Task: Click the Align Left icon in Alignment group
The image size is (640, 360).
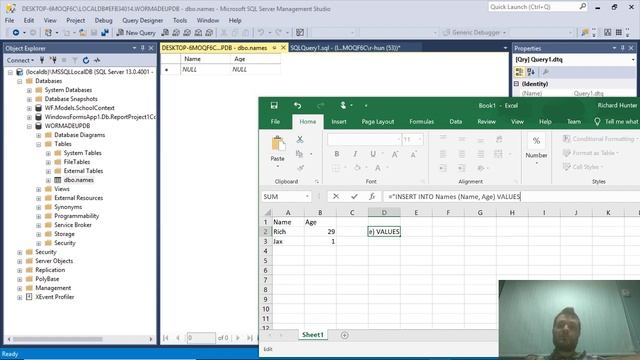Action: click(x=442, y=154)
